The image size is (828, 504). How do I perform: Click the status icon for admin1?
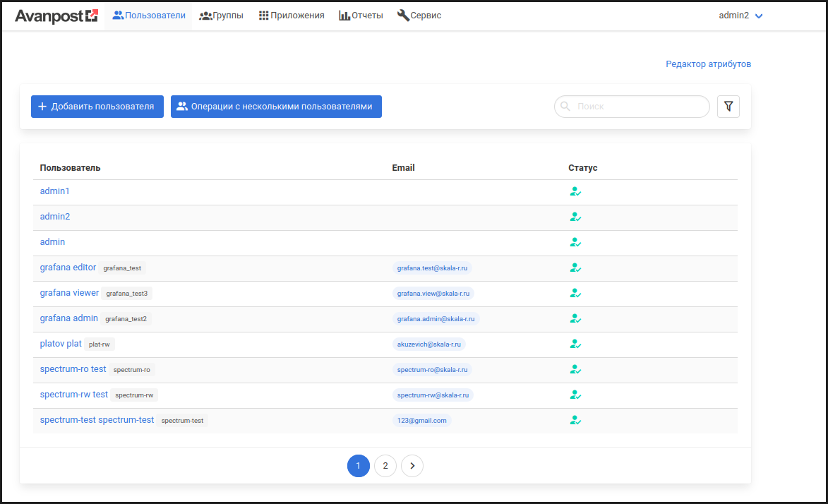[575, 191]
